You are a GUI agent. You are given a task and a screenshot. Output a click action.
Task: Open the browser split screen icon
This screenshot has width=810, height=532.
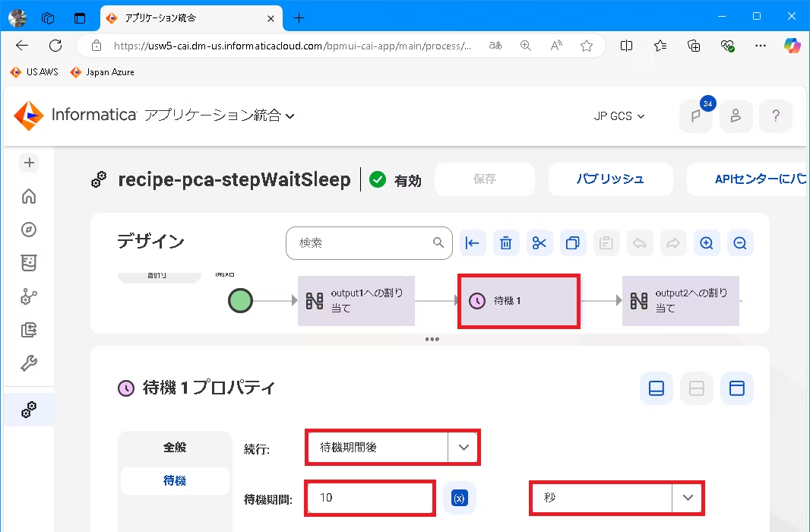tap(626, 46)
